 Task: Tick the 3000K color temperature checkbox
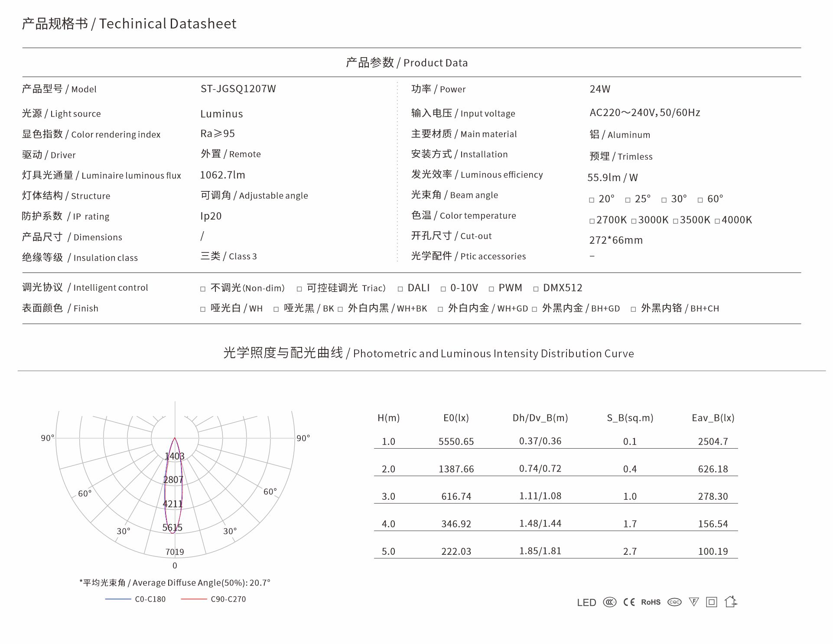point(634,221)
